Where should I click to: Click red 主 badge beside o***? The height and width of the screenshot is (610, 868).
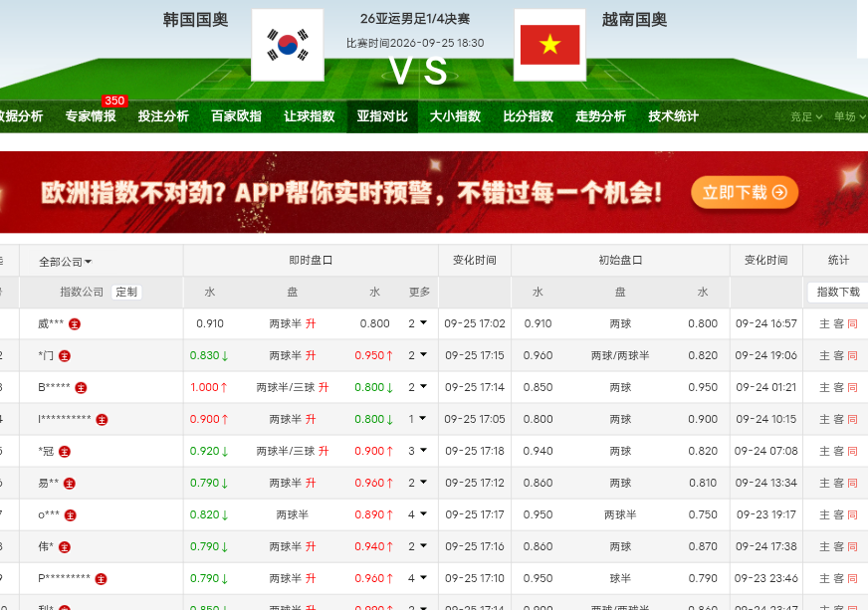pyautogui.click(x=71, y=515)
